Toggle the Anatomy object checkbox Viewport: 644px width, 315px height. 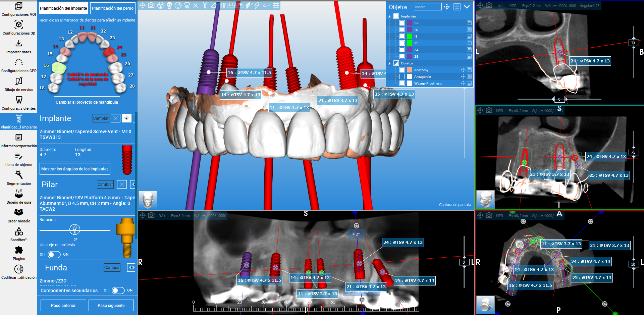pos(402,70)
